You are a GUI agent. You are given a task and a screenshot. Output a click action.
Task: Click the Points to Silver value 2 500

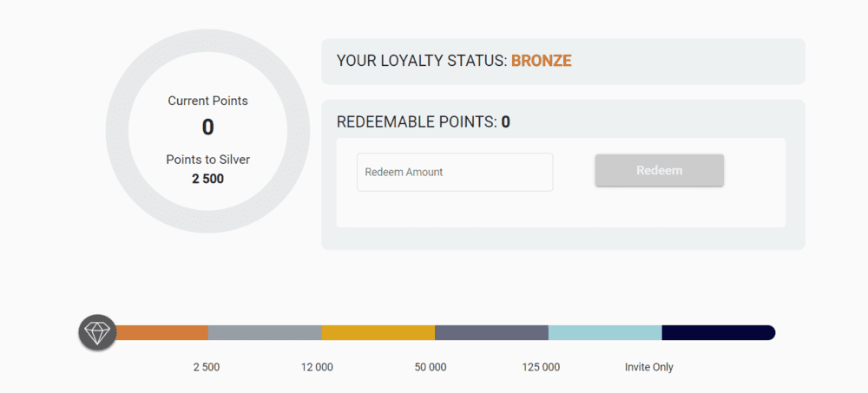[x=208, y=179]
